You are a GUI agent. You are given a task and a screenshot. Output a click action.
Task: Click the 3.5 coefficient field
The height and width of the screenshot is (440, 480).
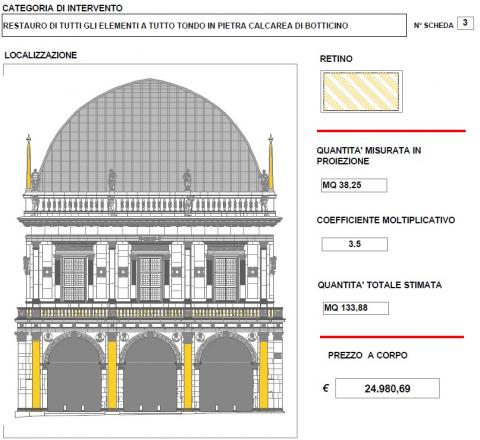355,244
